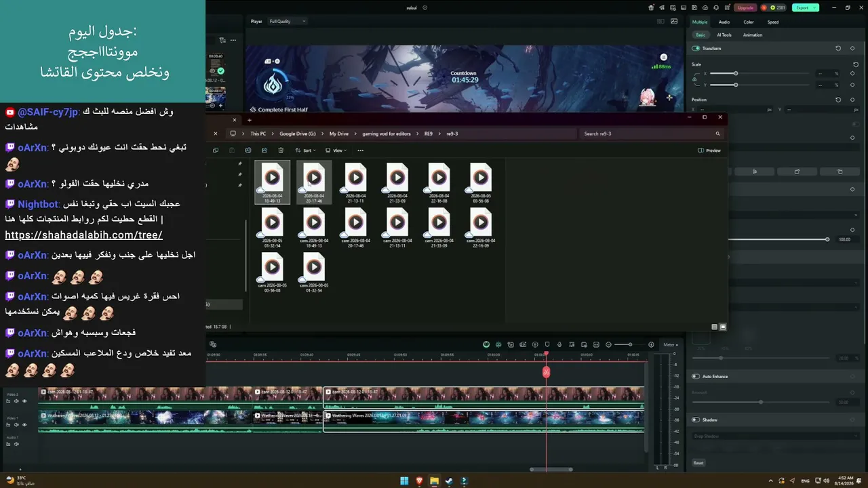Click the Search re9-3 box
Viewport: 868px width, 488px height.
coord(651,134)
